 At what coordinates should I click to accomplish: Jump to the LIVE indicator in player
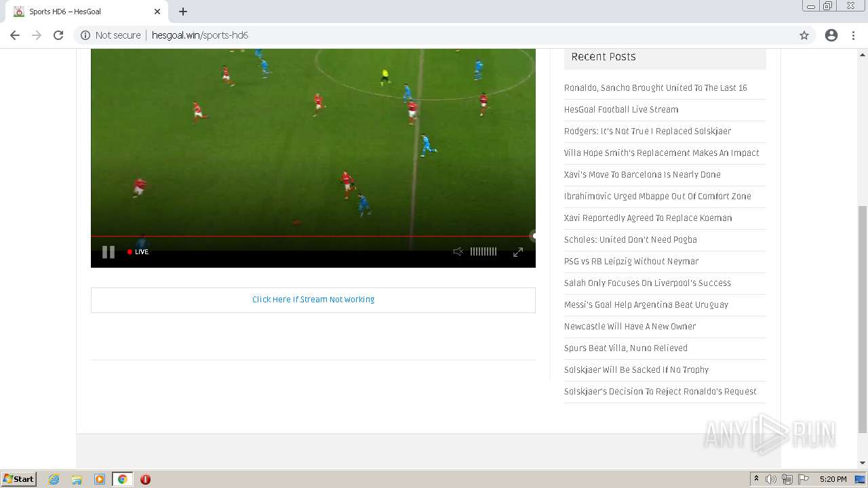tap(138, 252)
